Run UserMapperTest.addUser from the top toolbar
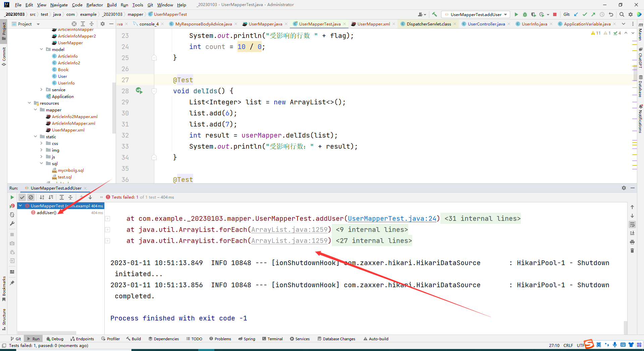The image size is (644, 351). [516, 14]
